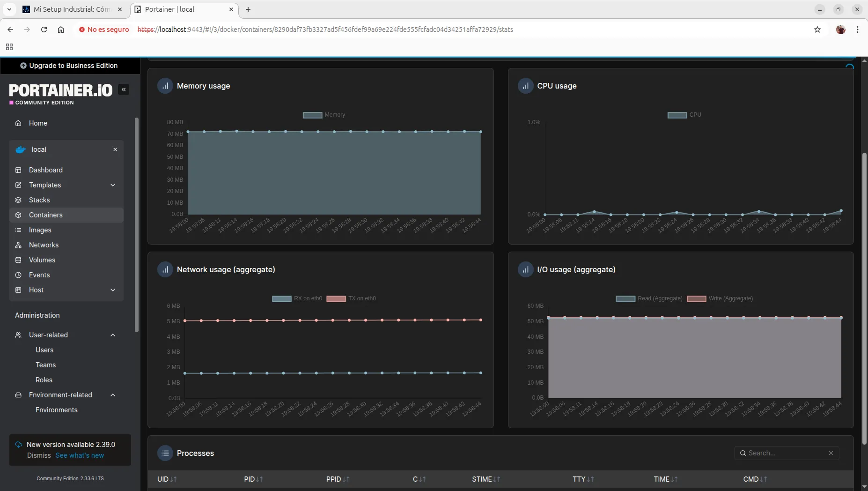The image size is (868, 491).
Task: Click the Stacks layers icon
Action: tap(18, 200)
